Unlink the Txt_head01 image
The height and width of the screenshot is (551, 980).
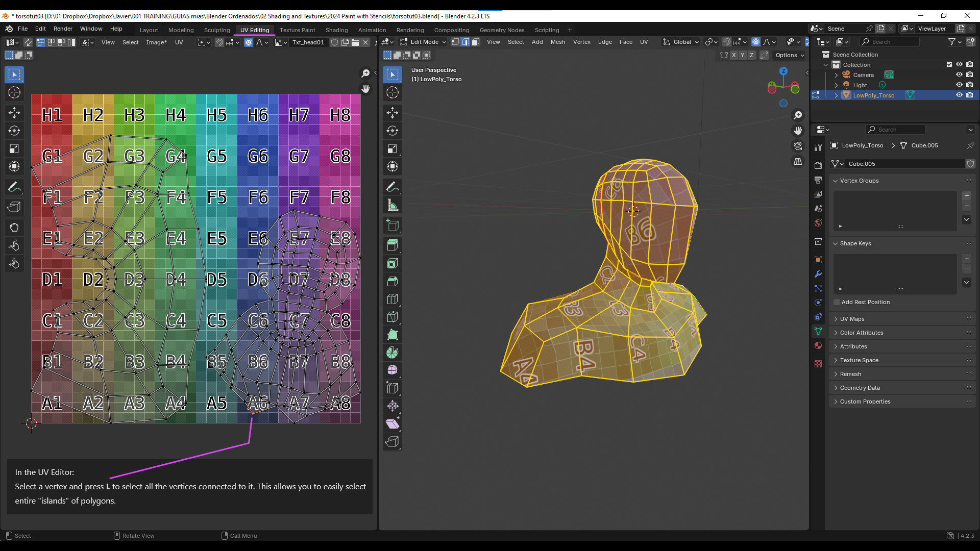point(365,42)
